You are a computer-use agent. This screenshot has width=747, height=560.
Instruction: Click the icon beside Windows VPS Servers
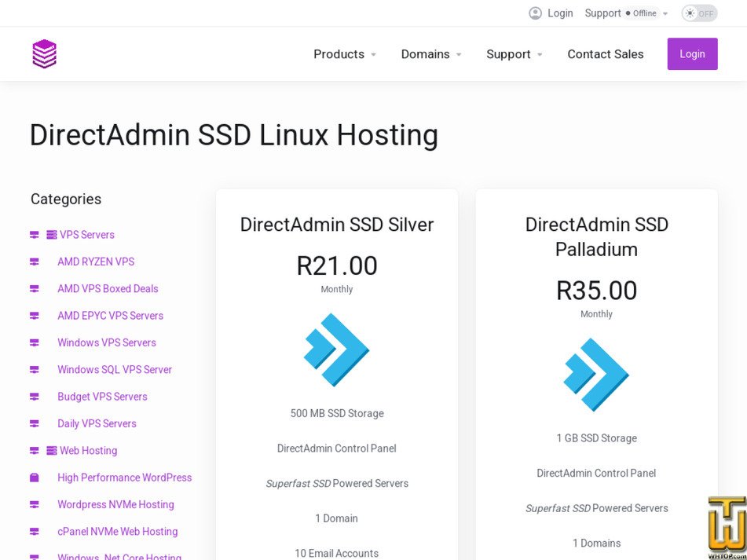35,343
